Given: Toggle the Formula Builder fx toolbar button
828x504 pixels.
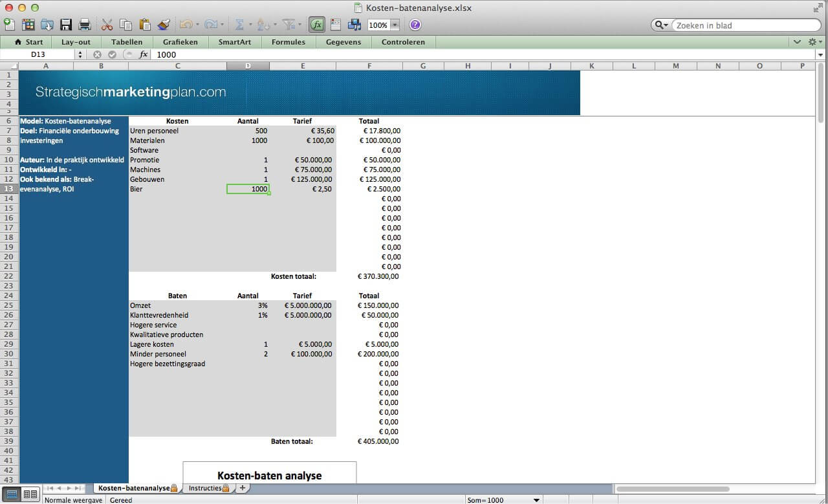Looking at the screenshot, I should coord(316,25).
